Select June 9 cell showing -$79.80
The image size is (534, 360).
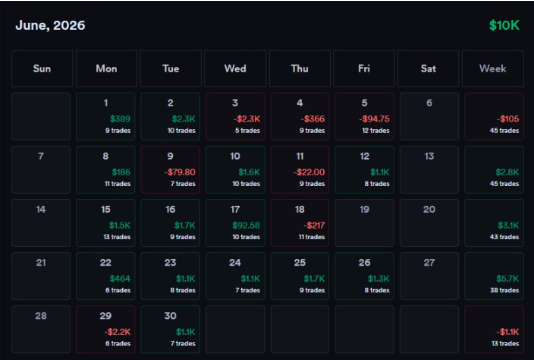pos(170,170)
